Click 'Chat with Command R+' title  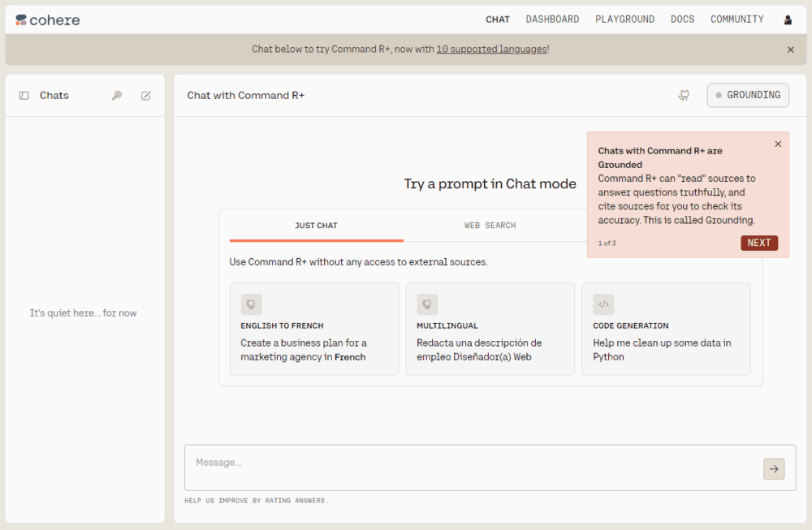click(x=246, y=96)
